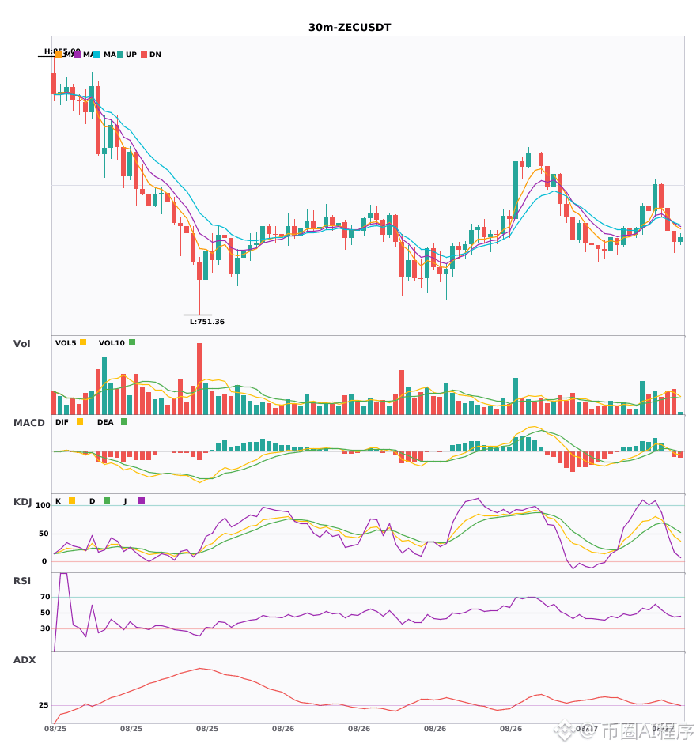The width and height of the screenshot is (700, 751).
Task: Click the tallest red volume bar
Action: (x=199, y=379)
